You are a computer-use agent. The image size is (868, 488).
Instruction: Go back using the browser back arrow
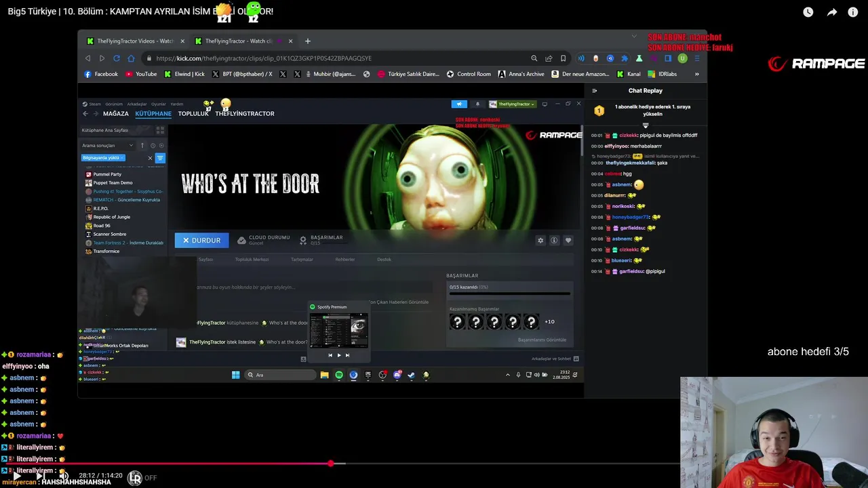(x=89, y=58)
